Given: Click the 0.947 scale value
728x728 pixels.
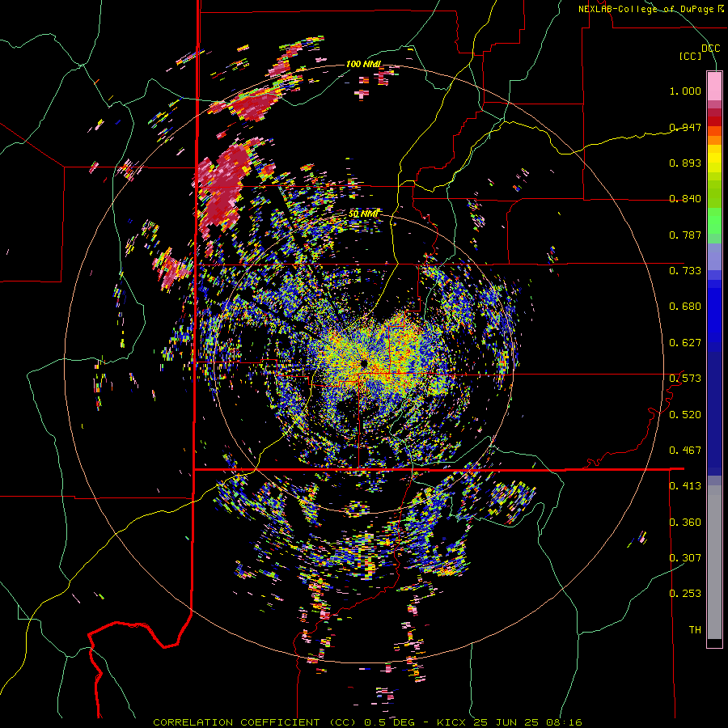Looking at the screenshot, I should 685,127.
